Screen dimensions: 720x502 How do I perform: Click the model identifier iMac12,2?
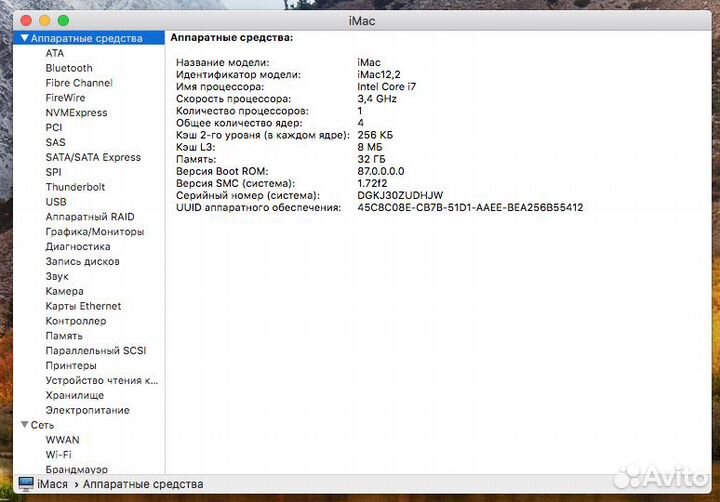379,74
